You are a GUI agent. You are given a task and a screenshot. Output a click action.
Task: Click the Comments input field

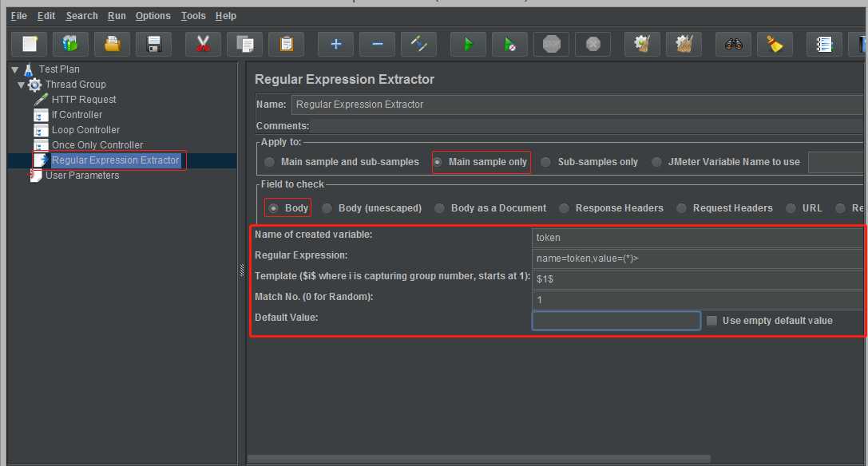(587, 126)
